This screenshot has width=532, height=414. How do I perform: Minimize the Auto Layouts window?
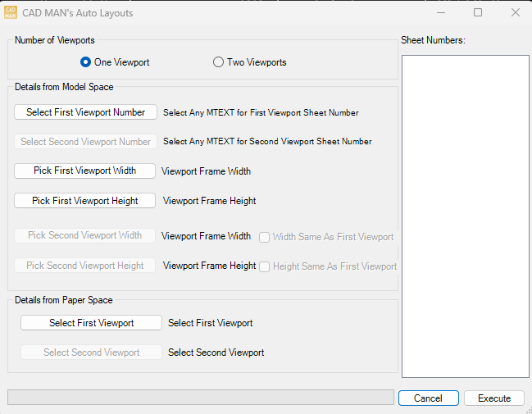pyautogui.click(x=440, y=12)
